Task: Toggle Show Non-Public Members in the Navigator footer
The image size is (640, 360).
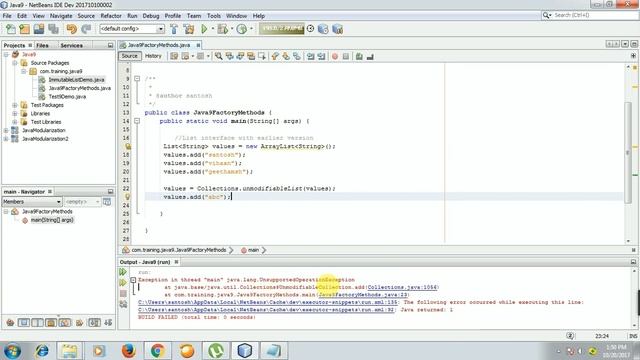Action: pyautogui.click(x=51, y=323)
